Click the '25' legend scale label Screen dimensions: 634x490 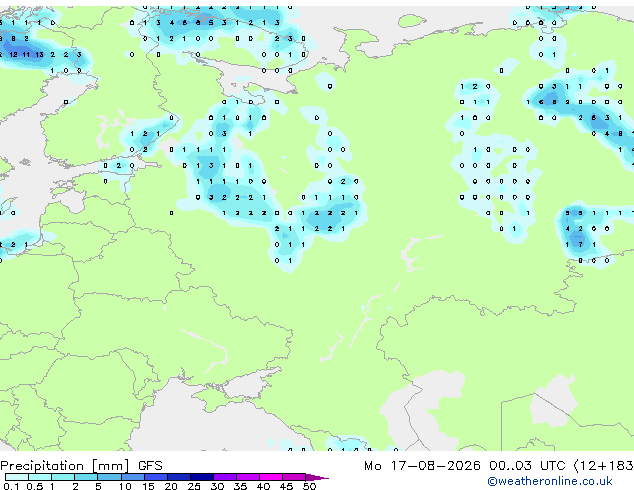(x=194, y=486)
